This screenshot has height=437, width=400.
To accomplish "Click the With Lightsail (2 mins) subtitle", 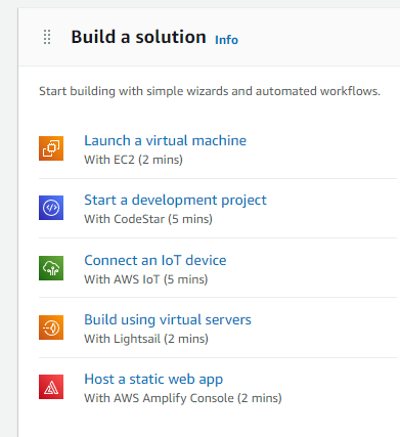I will pos(146,339).
